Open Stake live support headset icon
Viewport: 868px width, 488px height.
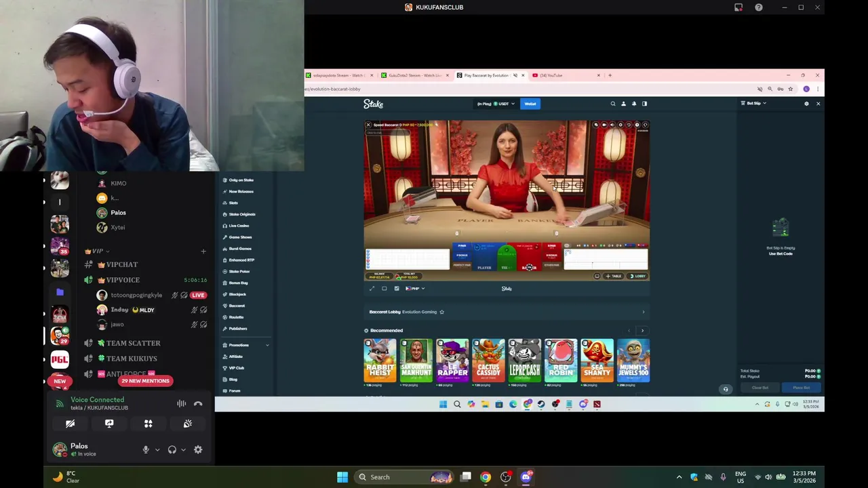point(726,389)
